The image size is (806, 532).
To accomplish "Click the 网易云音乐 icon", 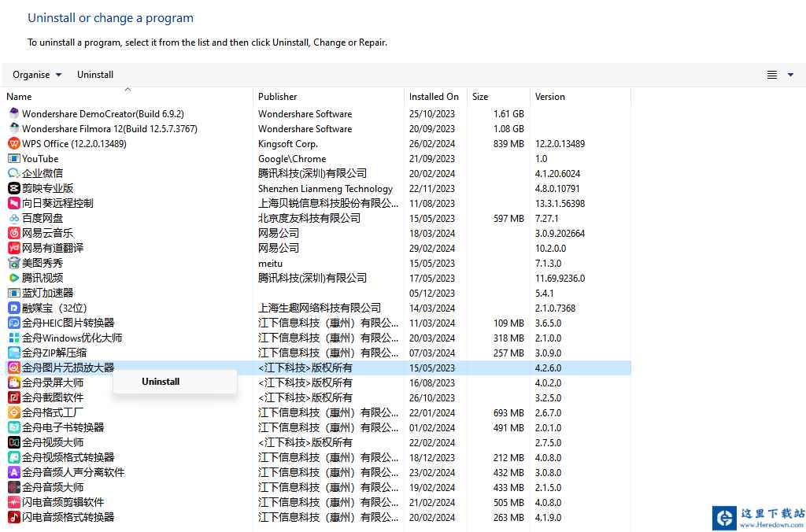I will tap(14, 233).
